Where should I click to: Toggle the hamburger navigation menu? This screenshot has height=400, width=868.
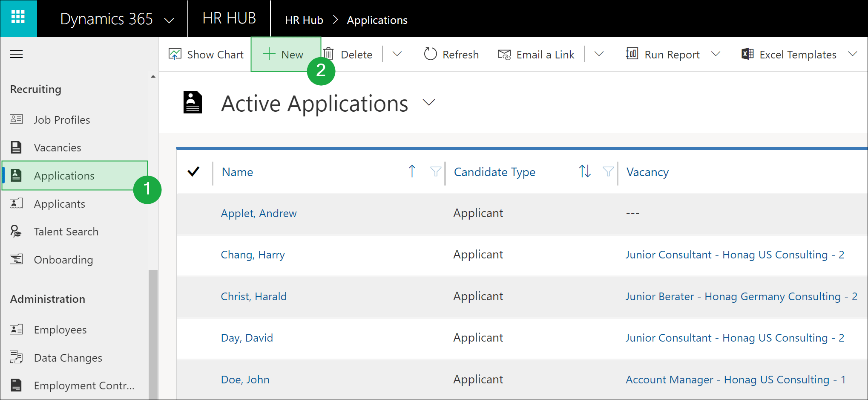point(16,54)
